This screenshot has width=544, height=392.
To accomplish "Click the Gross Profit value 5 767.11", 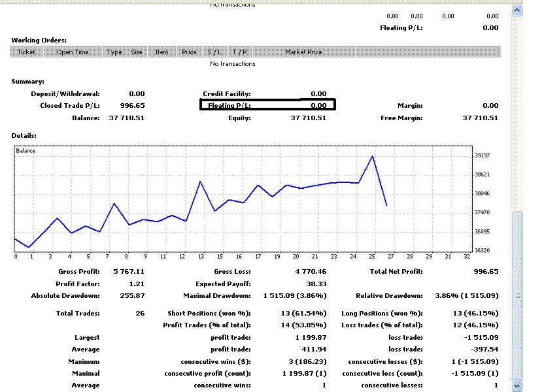I will [x=129, y=272].
